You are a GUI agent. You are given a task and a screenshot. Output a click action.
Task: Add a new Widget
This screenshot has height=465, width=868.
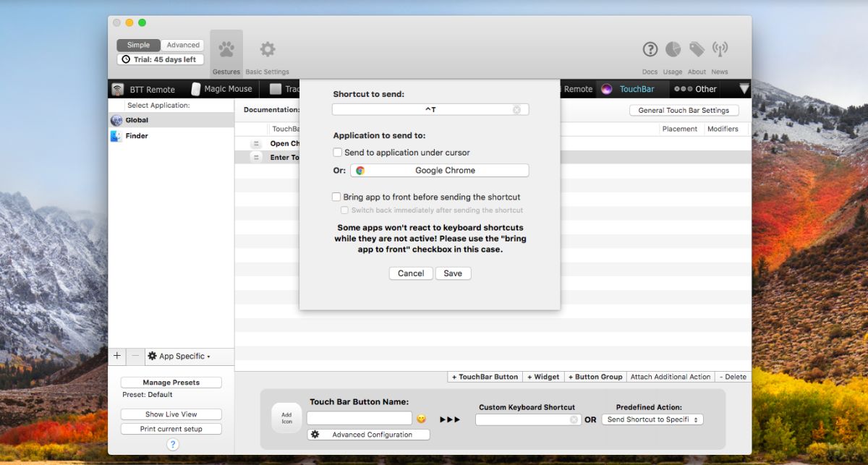point(543,377)
